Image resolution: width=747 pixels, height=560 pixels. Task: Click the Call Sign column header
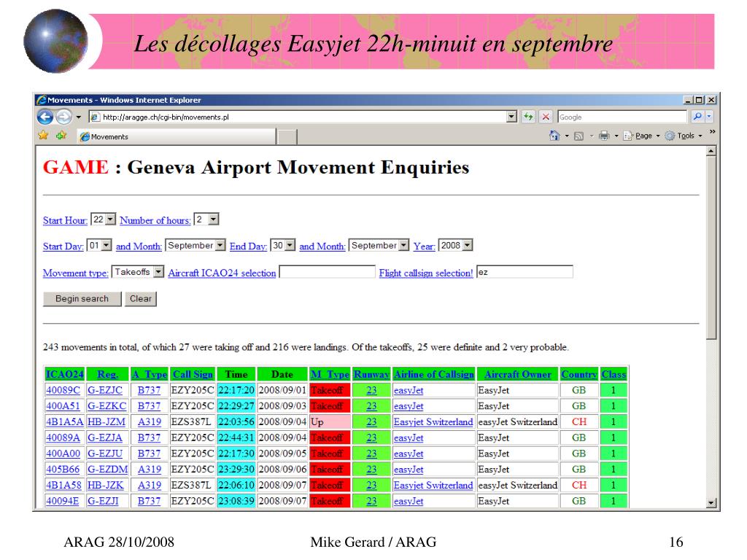pyautogui.click(x=193, y=374)
